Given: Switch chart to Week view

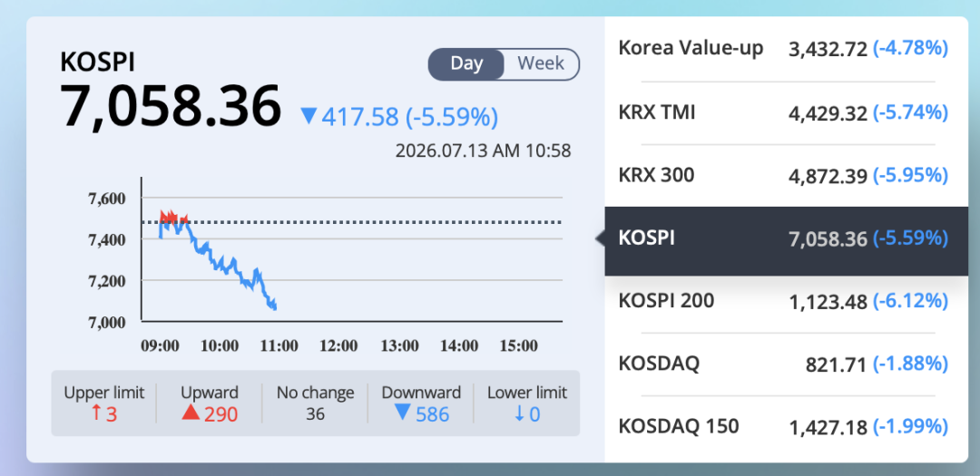Looking at the screenshot, I should pyautogui.click(x=541, y=63).
